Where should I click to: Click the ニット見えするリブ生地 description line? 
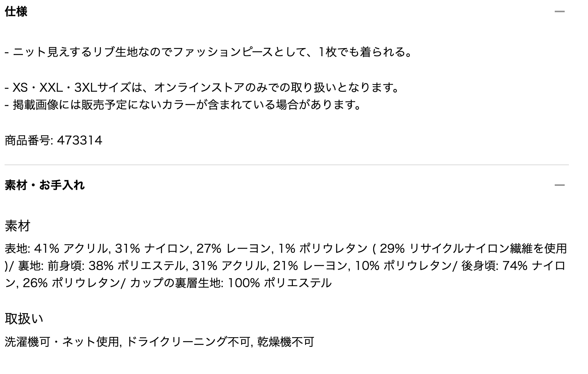pos(208,52)
